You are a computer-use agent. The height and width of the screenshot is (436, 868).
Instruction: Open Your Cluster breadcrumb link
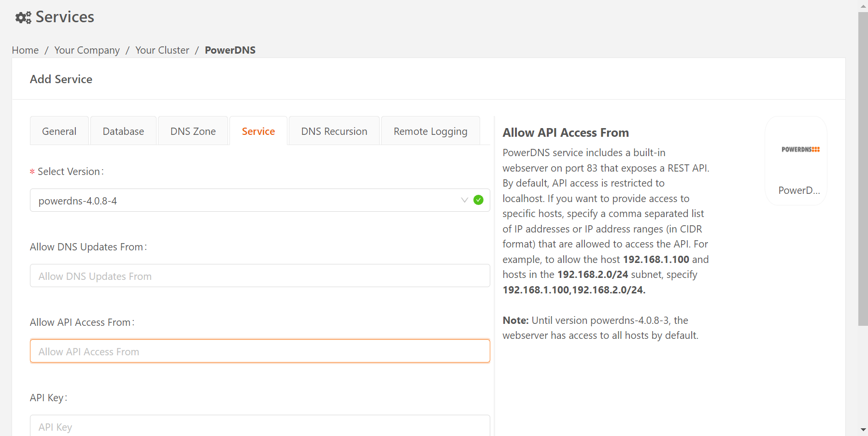pos(162,50)
